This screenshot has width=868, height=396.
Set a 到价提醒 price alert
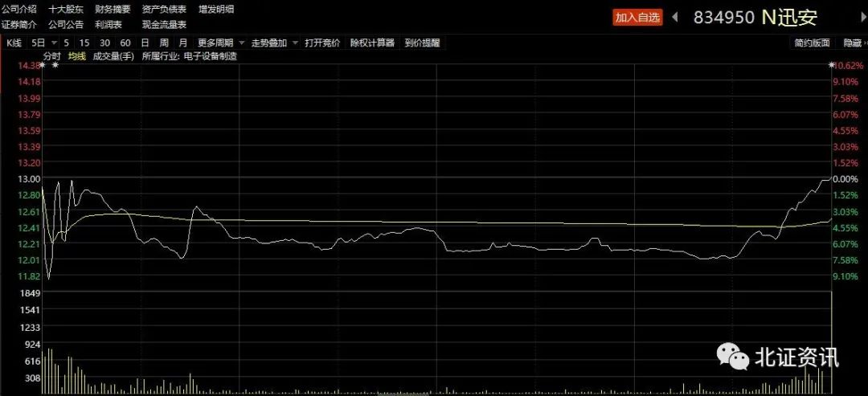coord(423,43)
